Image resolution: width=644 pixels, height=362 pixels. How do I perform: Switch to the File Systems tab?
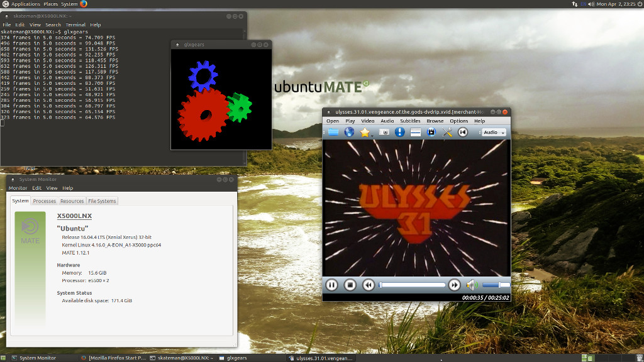102,201
